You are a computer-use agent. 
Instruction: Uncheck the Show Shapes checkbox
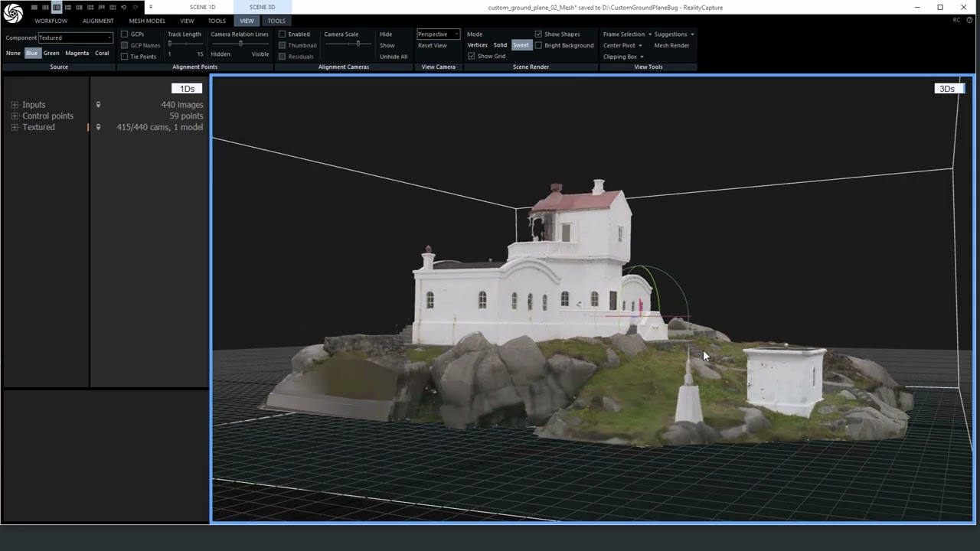538,34
